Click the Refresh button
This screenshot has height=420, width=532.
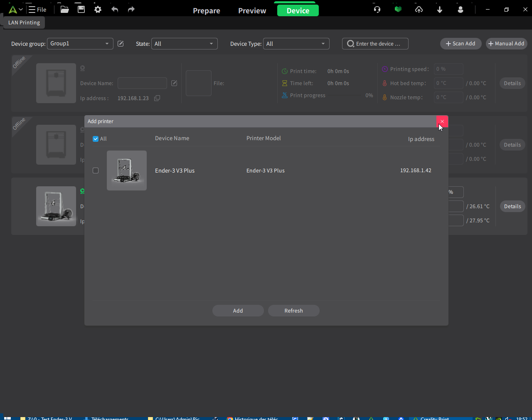point(294,311)
